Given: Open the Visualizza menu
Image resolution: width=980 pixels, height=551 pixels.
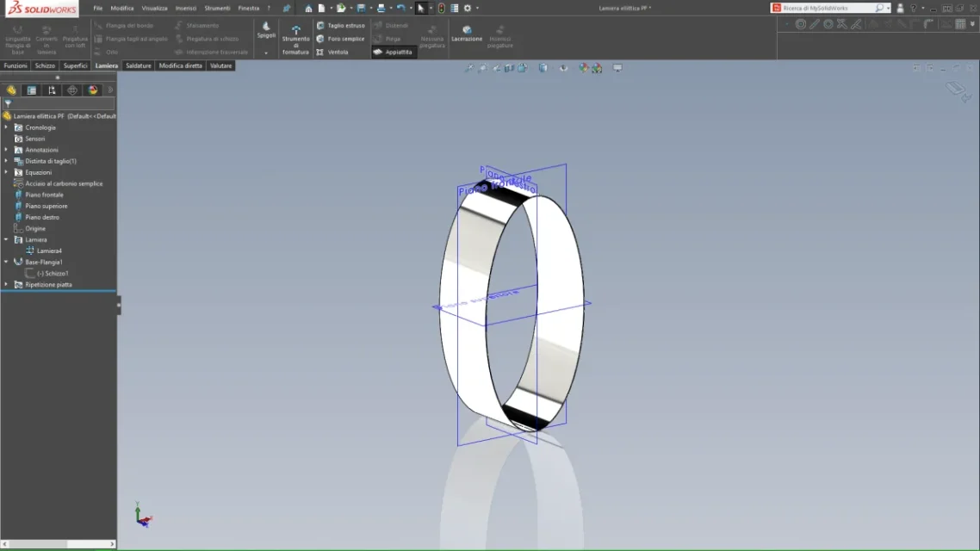Looking at the screenshot, I should tap(154, 8).
